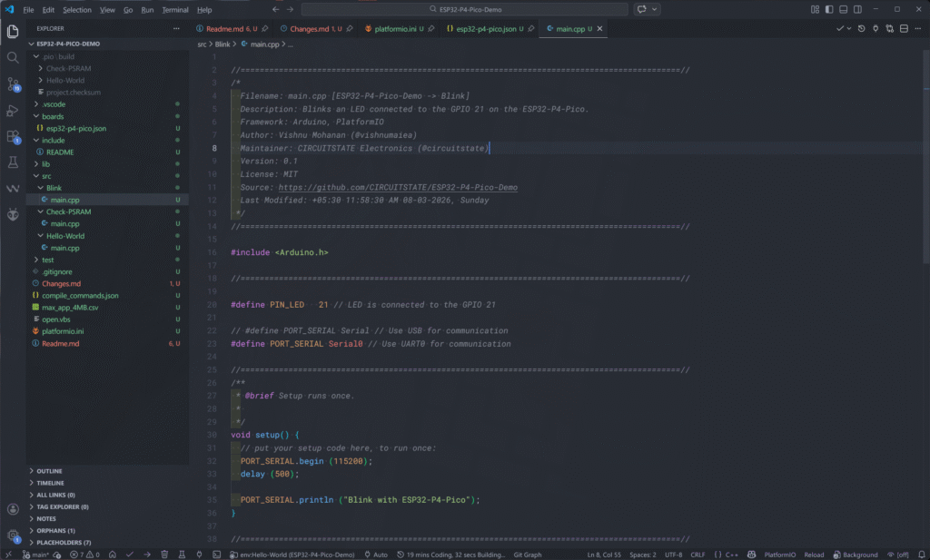930x560 pixels.
Task: Switch to the platformio.ini tab
Action: point(397,28)
